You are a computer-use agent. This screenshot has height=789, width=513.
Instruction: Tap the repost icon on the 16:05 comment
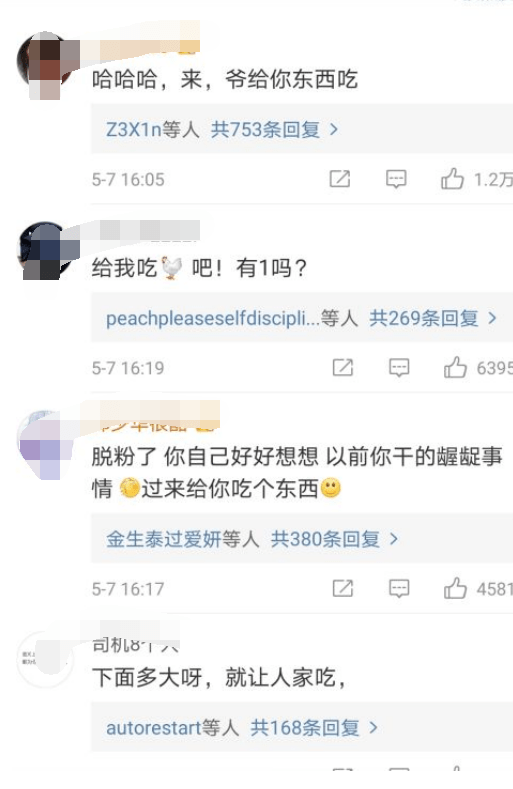pos(340,179)
